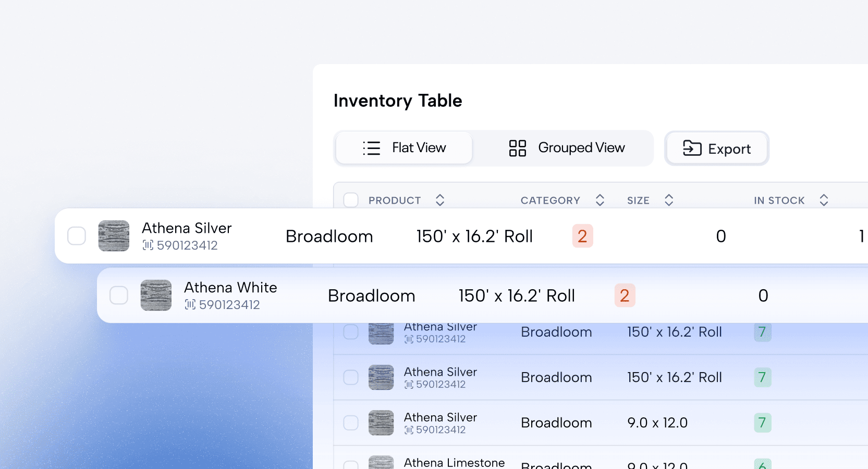Viewport: 868px width, 469px height.
Task: Click 150' x 16.2' Roll size in Athena White row
Action: (x=517, y=296)
